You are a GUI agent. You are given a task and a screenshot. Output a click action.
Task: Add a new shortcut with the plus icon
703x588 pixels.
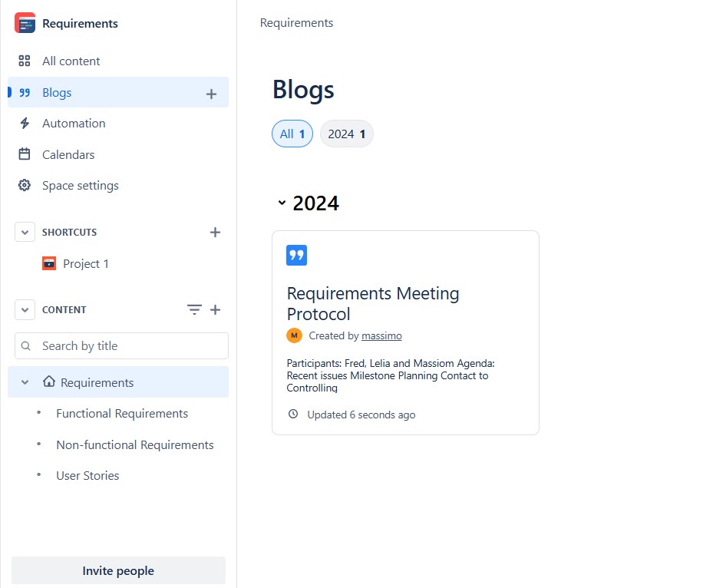(215, 233)
